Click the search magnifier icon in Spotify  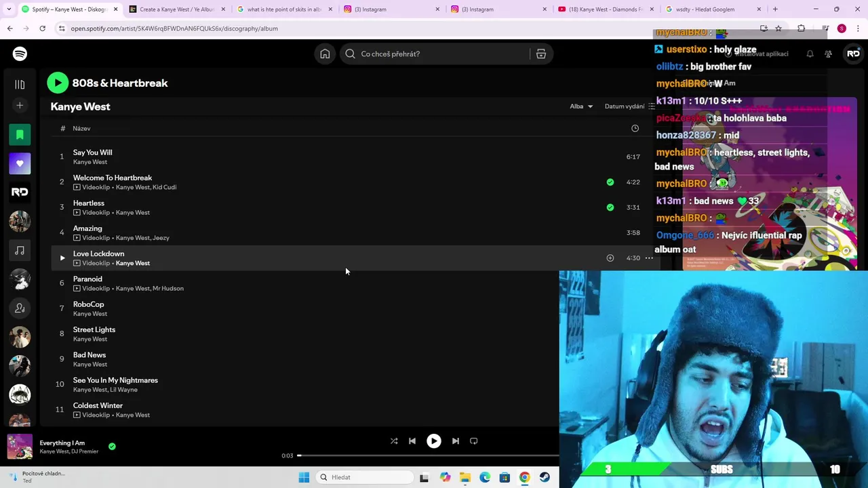pos(350,54)
